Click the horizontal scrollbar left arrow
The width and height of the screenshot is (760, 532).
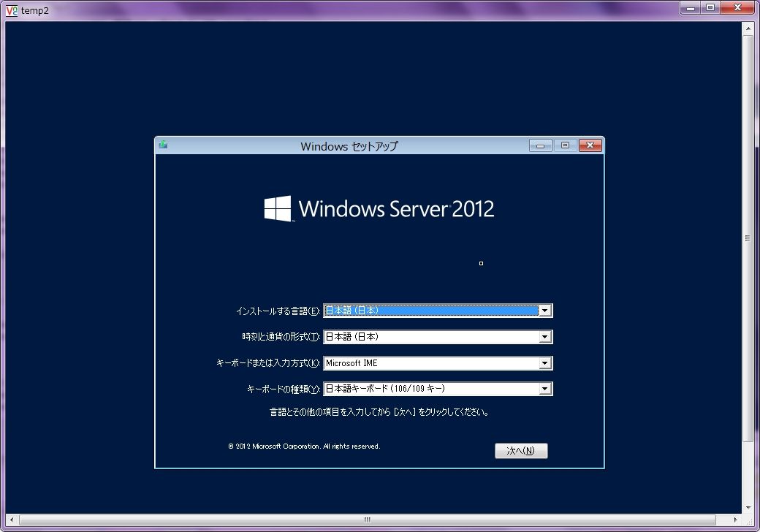tap(12, 520)
